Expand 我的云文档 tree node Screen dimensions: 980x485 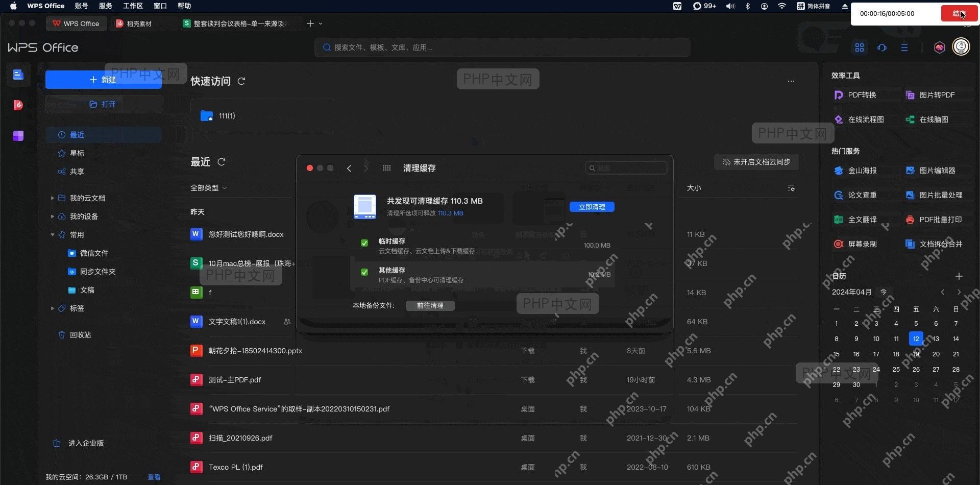click(52, 198)
